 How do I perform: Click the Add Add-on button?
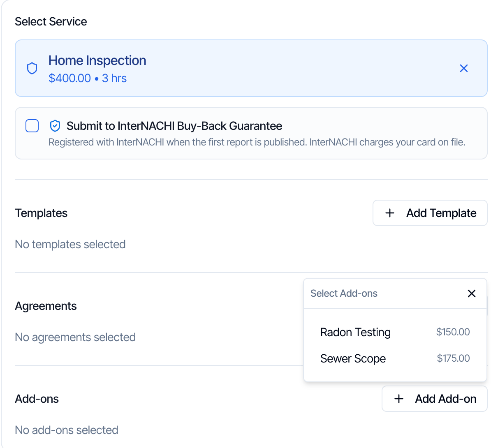(x=435, y=399)
